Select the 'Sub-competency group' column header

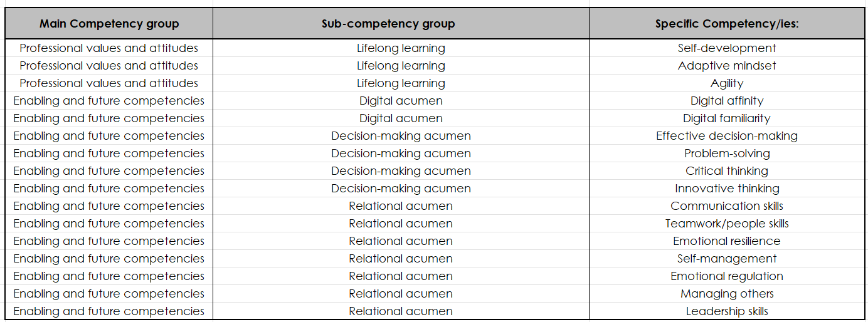401,24
